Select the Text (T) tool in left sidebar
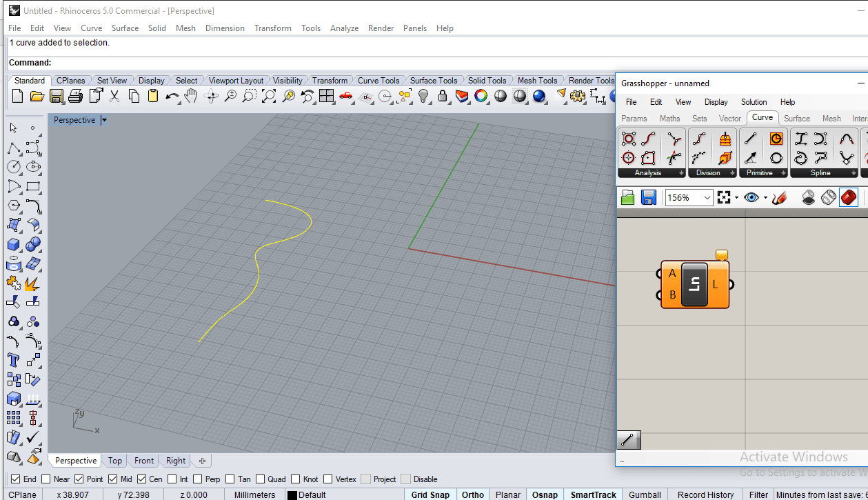The width and height of the screenshot is (868, 500). click(13, 360)
